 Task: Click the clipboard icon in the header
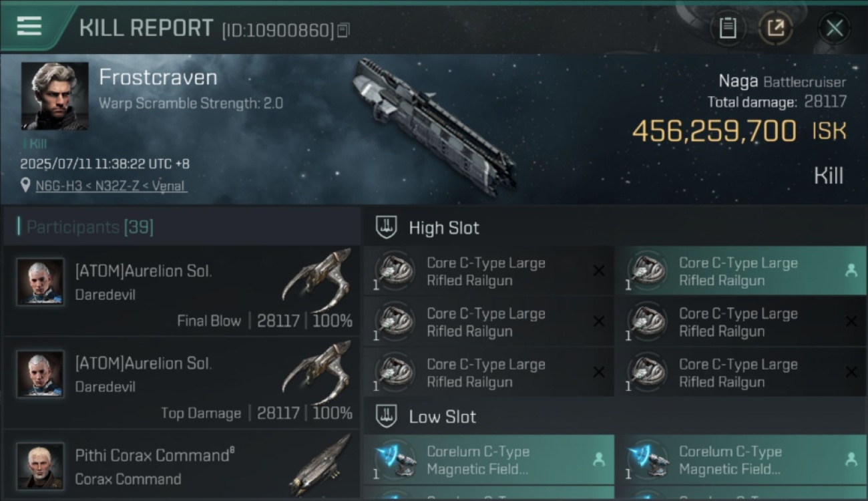click(x=727, y=28)
